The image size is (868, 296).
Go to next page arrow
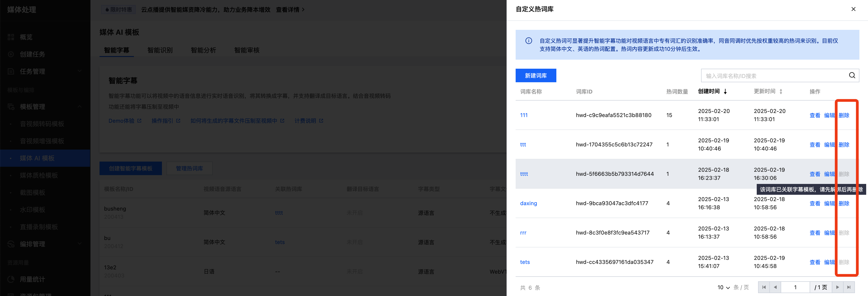coord(837,287)
